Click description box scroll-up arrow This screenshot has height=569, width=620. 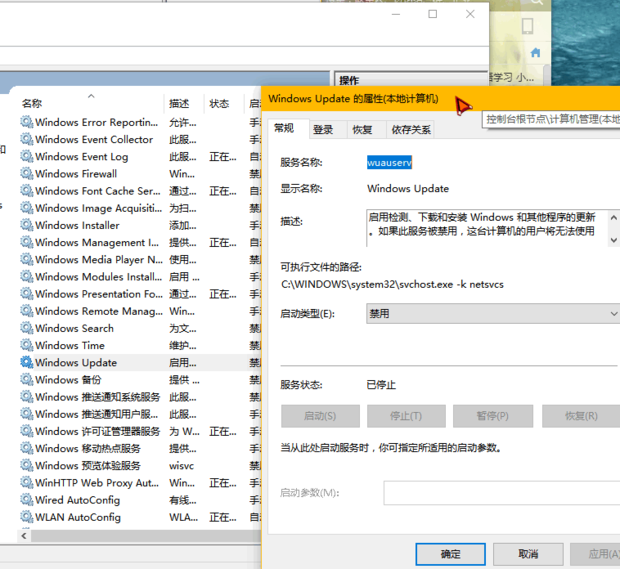point(613,217)
